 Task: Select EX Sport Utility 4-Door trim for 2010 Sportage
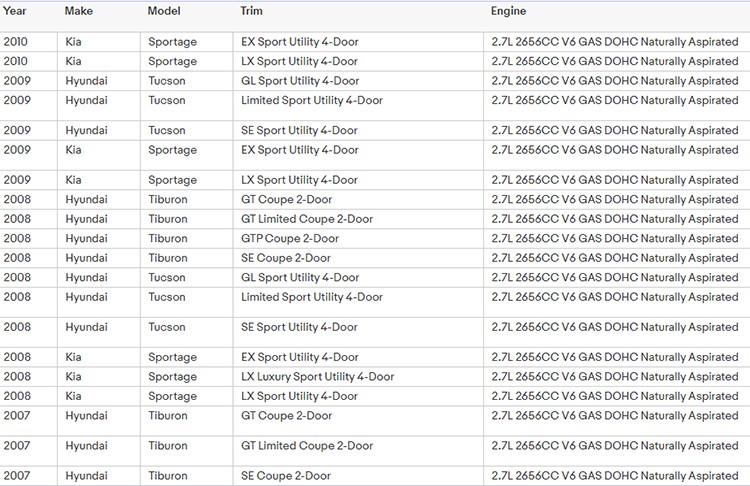(x=299, y=42)
